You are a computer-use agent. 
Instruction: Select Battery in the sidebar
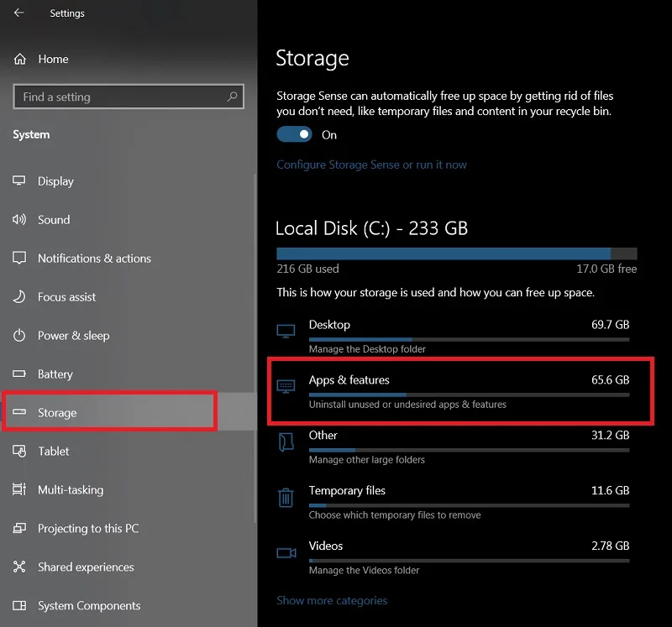[x=128, y=374]
